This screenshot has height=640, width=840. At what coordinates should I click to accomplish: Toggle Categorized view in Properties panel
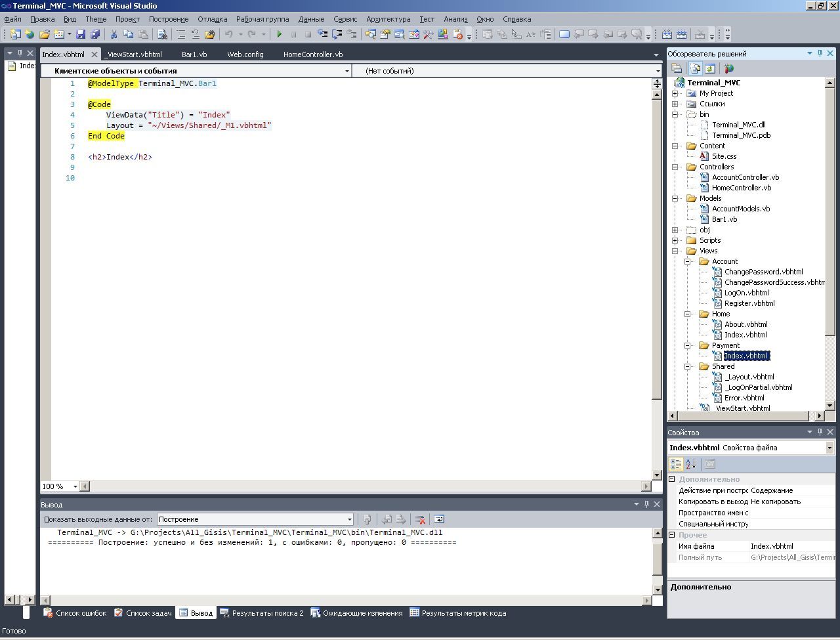tap(676, 464)
